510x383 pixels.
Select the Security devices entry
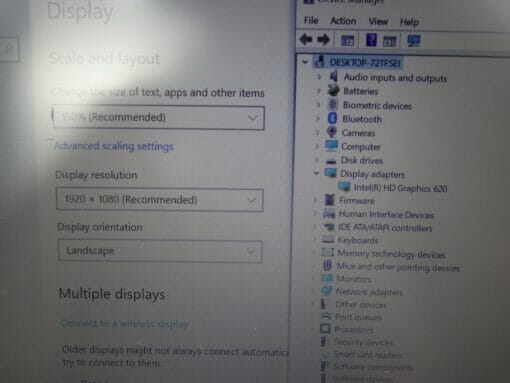click(x=363, y=342)
